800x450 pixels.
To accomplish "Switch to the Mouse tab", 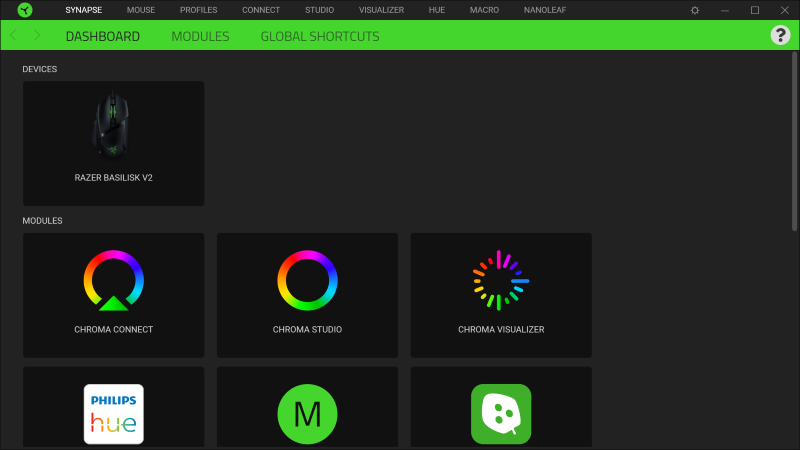I will 141,10.
